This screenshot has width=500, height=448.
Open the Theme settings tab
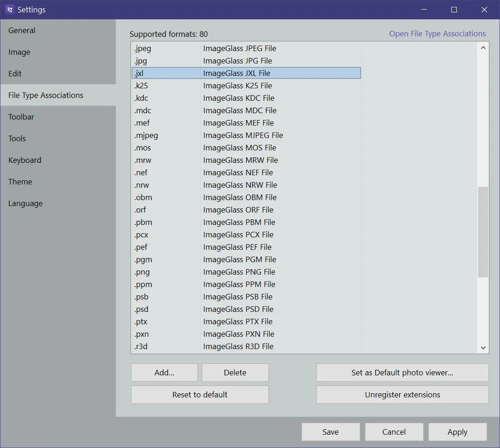pos(58,182)
